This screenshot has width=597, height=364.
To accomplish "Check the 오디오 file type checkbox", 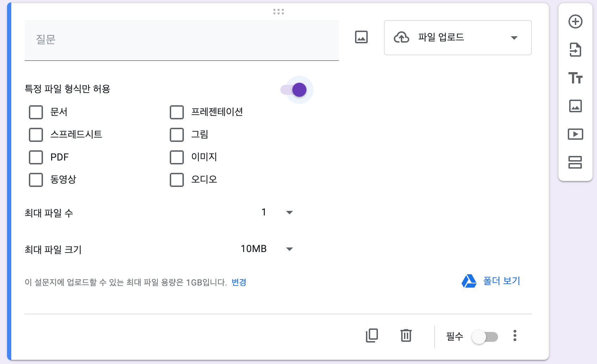I will (176, 180).
